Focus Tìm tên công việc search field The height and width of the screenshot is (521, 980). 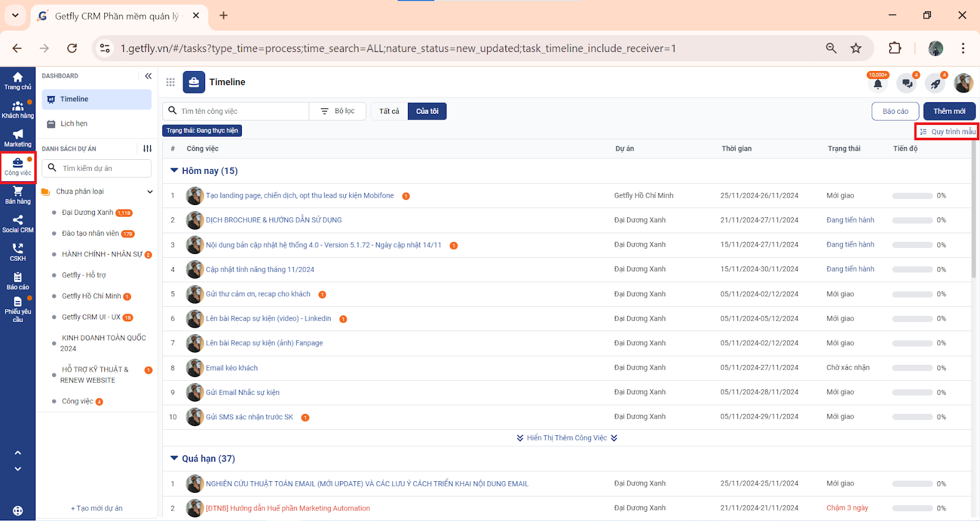point(236,111)
